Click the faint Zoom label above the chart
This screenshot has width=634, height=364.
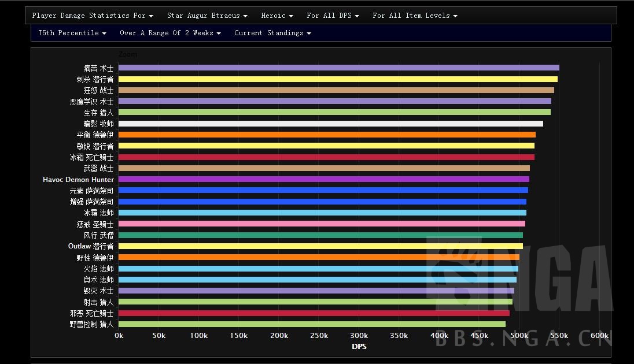coord(128,54)
